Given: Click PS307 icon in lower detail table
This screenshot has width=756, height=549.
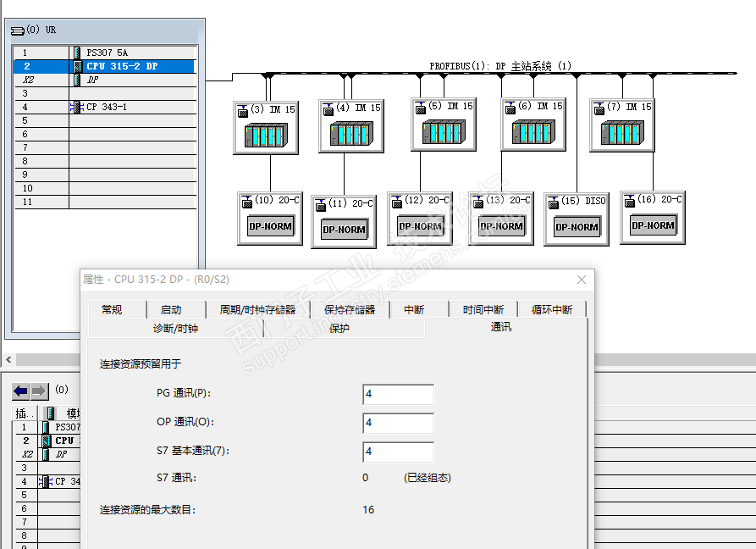Looking at the screenshot, I should (46, 428).
